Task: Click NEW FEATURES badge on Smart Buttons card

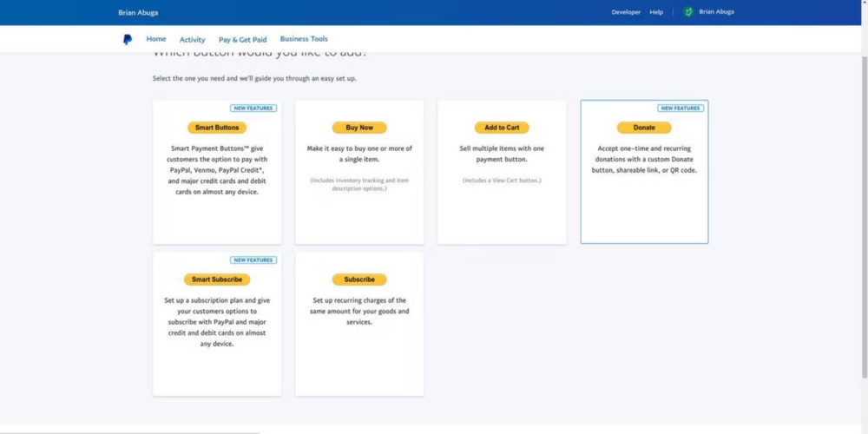Action: point(253,108)
